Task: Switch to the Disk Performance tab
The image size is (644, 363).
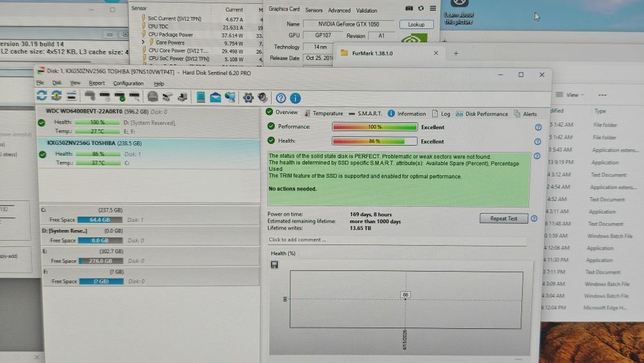Action: 482,113
